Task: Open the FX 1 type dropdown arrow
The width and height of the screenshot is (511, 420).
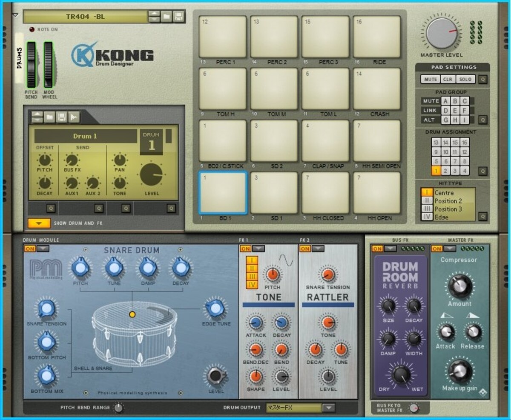Action: coord(259,249)
